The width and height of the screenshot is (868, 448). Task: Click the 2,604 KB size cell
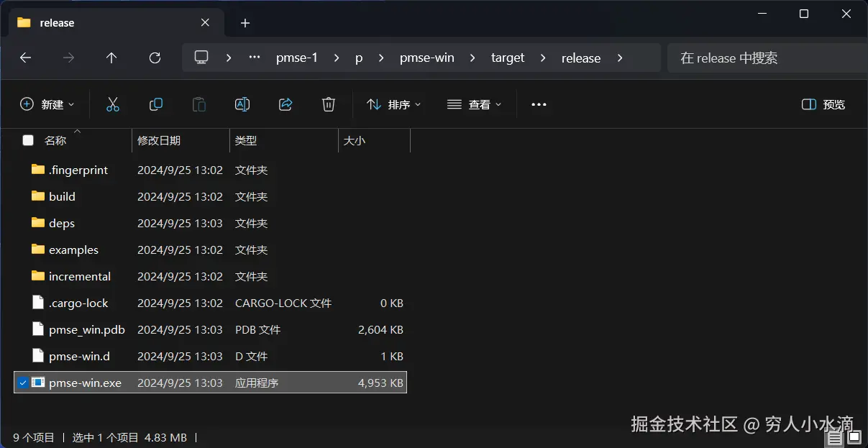381,330
